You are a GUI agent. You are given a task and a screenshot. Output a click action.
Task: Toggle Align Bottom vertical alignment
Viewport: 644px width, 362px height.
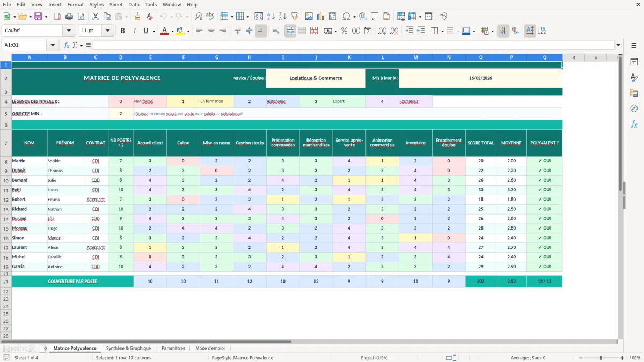click(261, 31)
